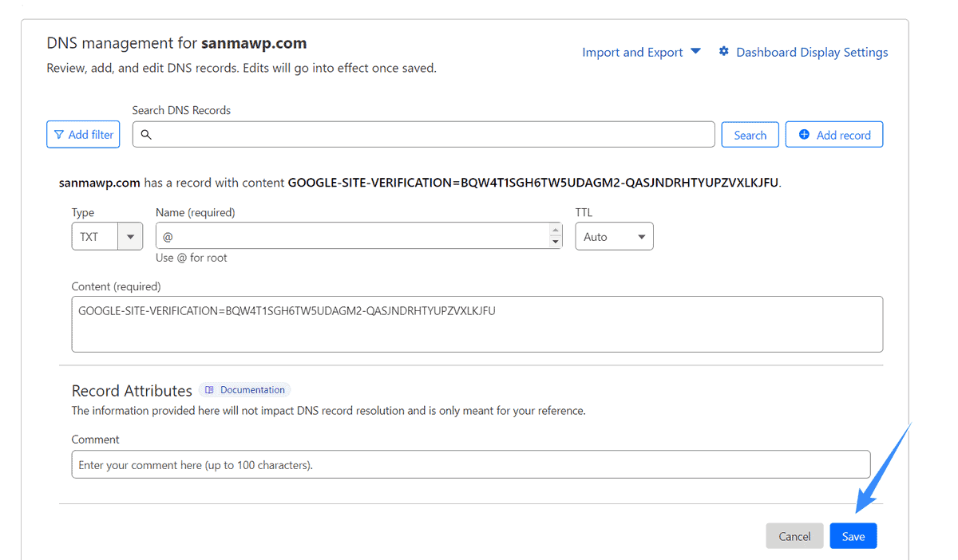This screenshot has height=560, width=958.
Task: Click the Comment input field
Action: 471,464
